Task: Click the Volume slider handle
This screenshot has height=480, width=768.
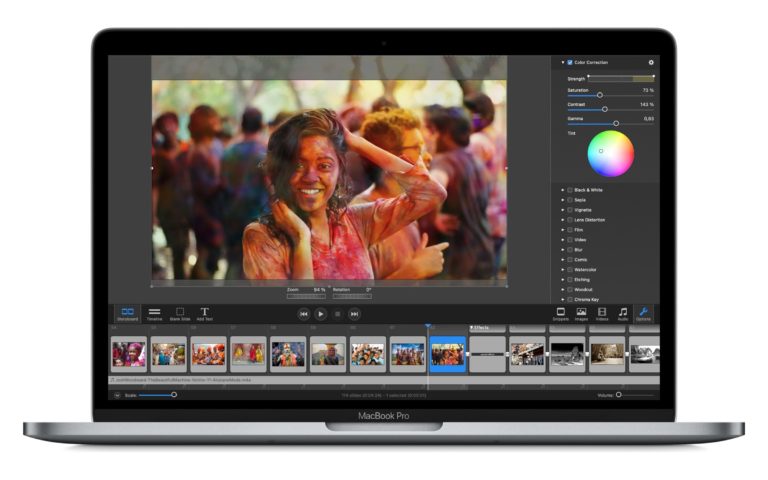Action: pos(619,395)
